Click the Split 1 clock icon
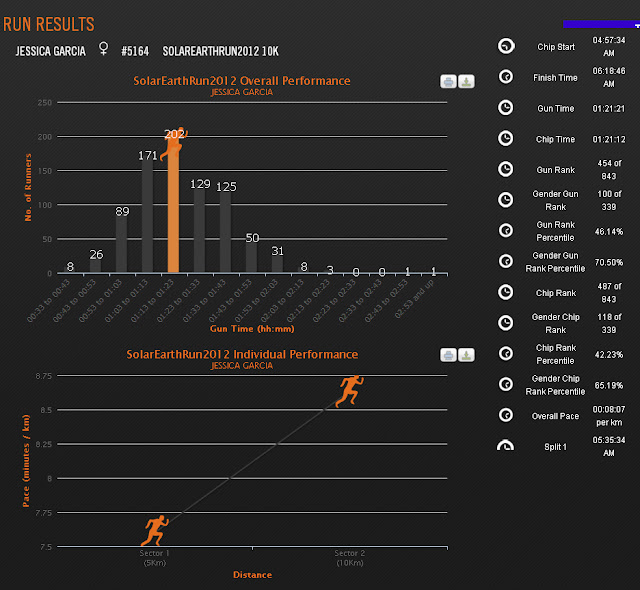 [506, 445]
